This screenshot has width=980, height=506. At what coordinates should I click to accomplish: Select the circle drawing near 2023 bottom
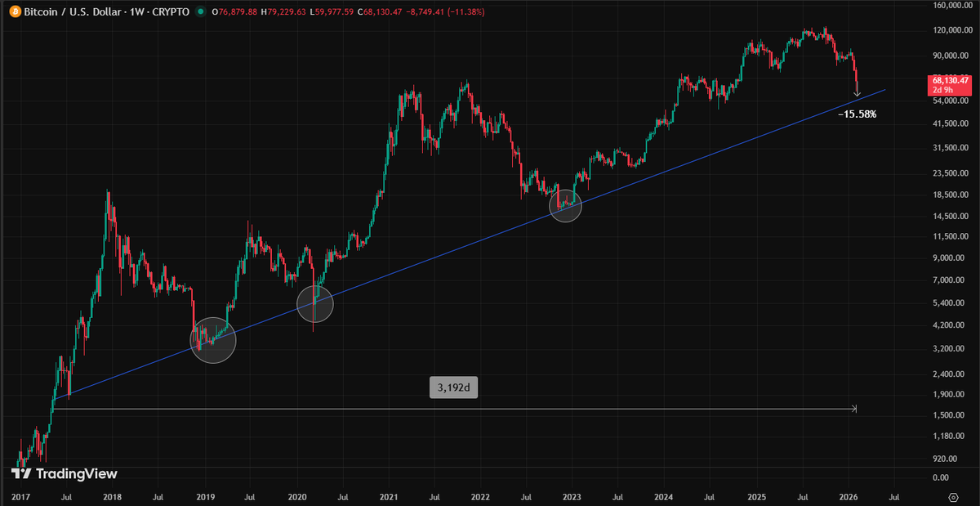pos(565,205)
